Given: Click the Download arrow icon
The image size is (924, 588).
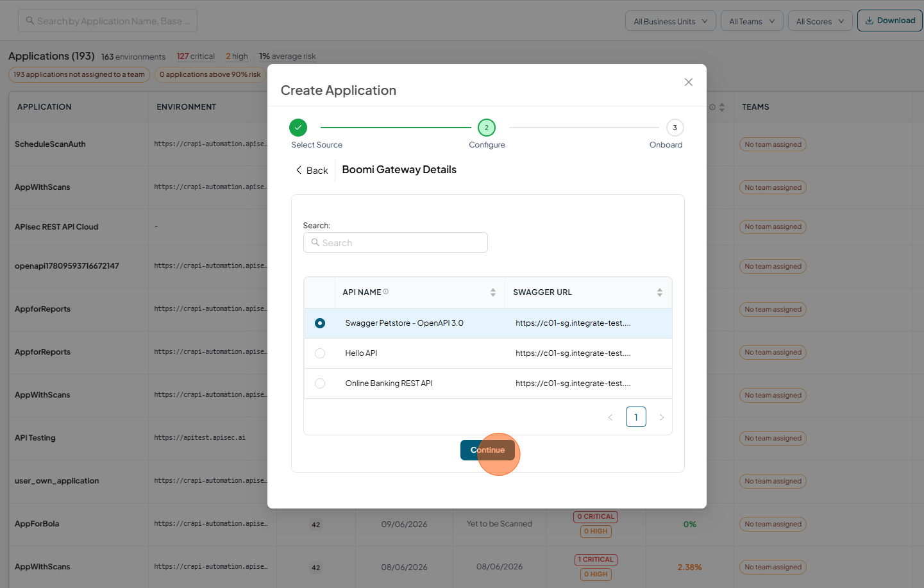Looking at the screenshot, I should point(869,21).
